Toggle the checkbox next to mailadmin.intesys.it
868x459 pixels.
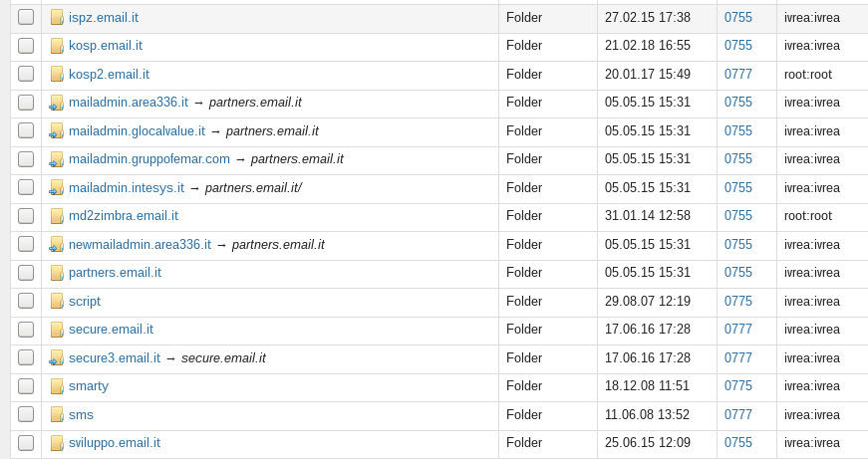tap(26, 188)
